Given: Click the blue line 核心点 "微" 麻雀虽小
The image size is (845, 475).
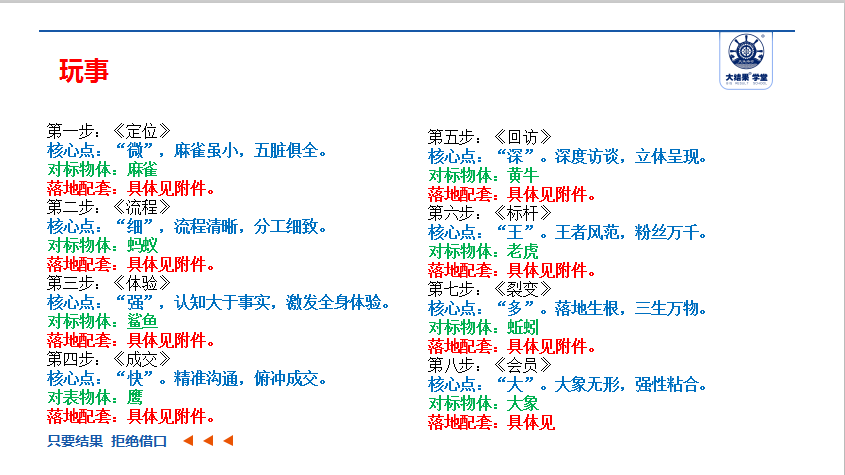Looking at the screenshot, I should point(187,150).
